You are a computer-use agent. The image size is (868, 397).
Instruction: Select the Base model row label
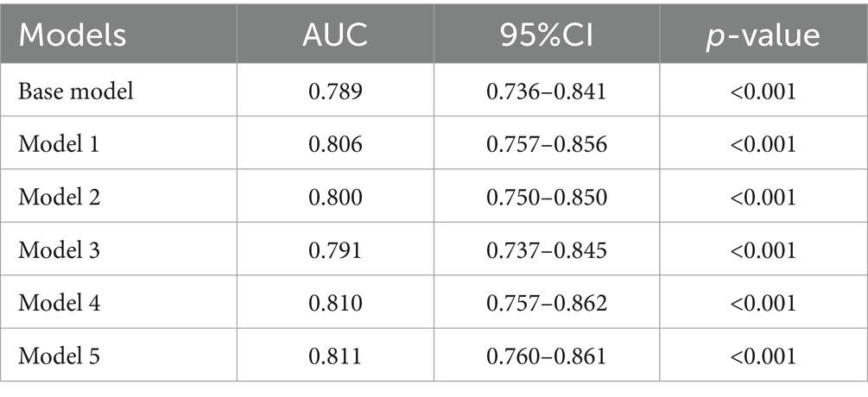pyautogui.click(x=76, y=91)
